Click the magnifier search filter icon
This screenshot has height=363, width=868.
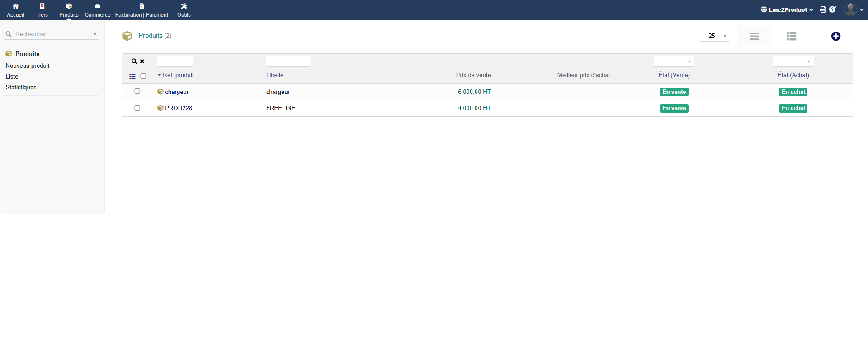134,61
